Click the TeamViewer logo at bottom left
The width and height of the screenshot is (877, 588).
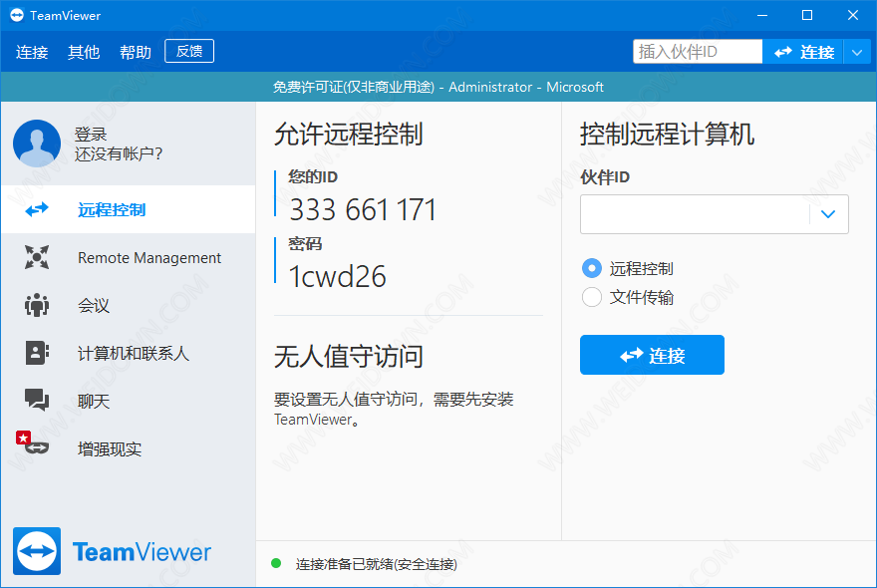pyautogui.click(x=112, y=551)
